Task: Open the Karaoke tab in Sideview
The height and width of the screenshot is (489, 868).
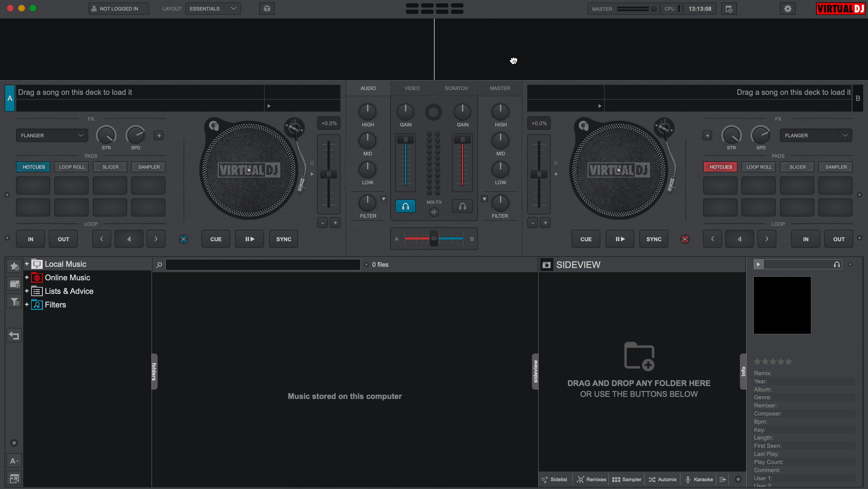Action: pyautogui.click(x=700, y=479)
